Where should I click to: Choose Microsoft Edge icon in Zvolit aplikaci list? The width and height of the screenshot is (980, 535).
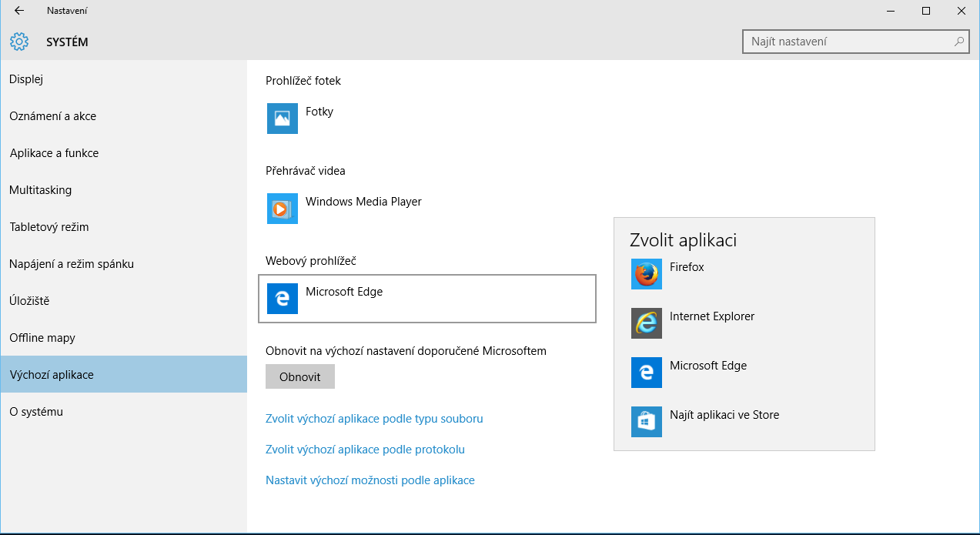point(646,373)
